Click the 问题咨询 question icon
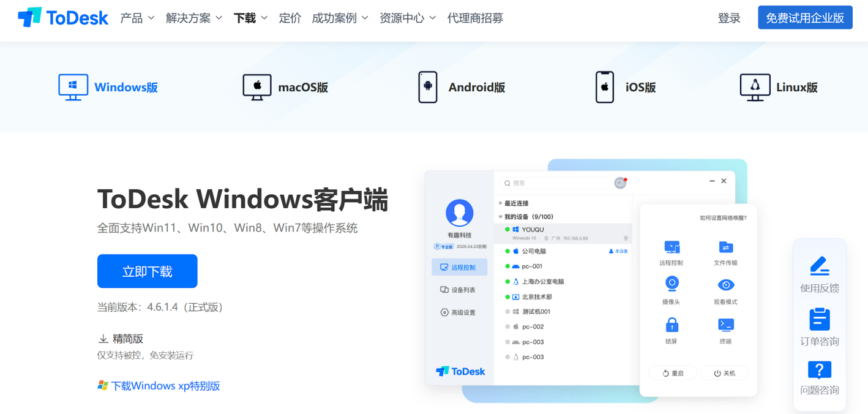This screenshot has width=868, height=414. tap(819, 372)
